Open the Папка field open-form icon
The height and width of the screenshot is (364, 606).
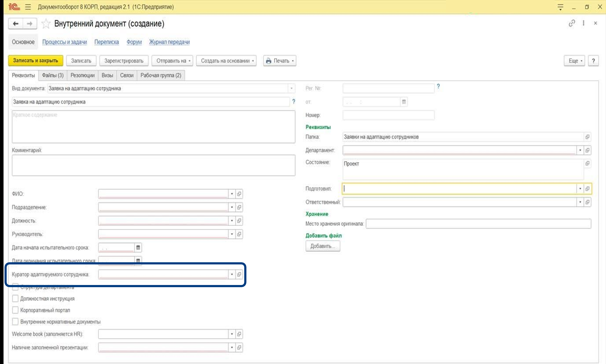[587, 137]
